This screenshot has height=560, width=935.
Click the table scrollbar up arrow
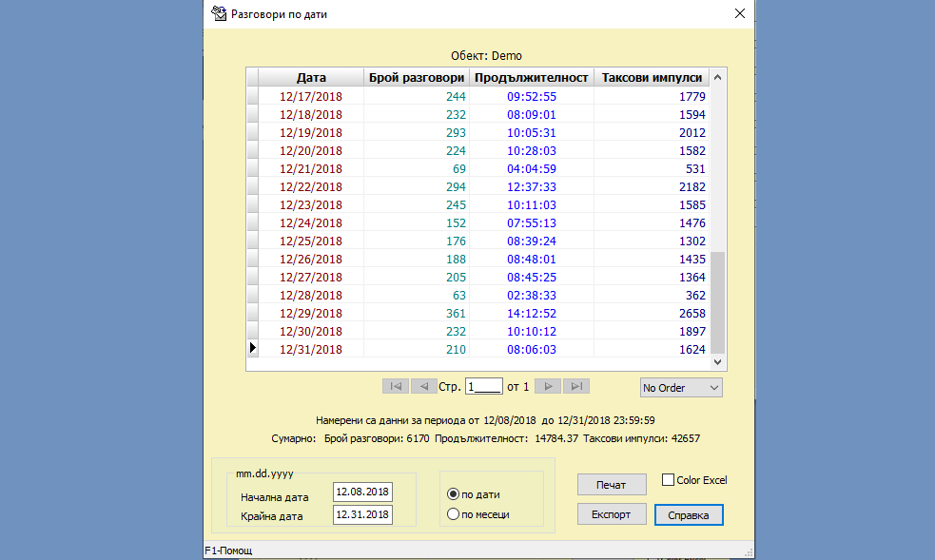718,77
